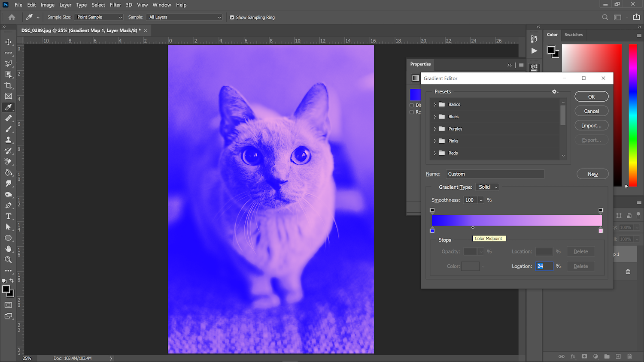Open the File menu
The width and height of the screenshot is (644, 362).
[18, 5]
